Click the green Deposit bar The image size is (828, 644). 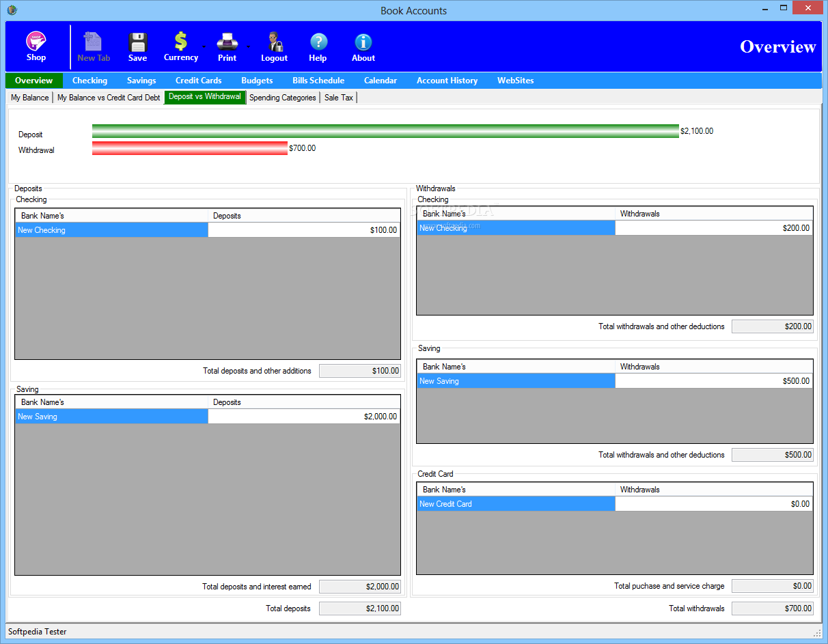(x=385, y=131)
